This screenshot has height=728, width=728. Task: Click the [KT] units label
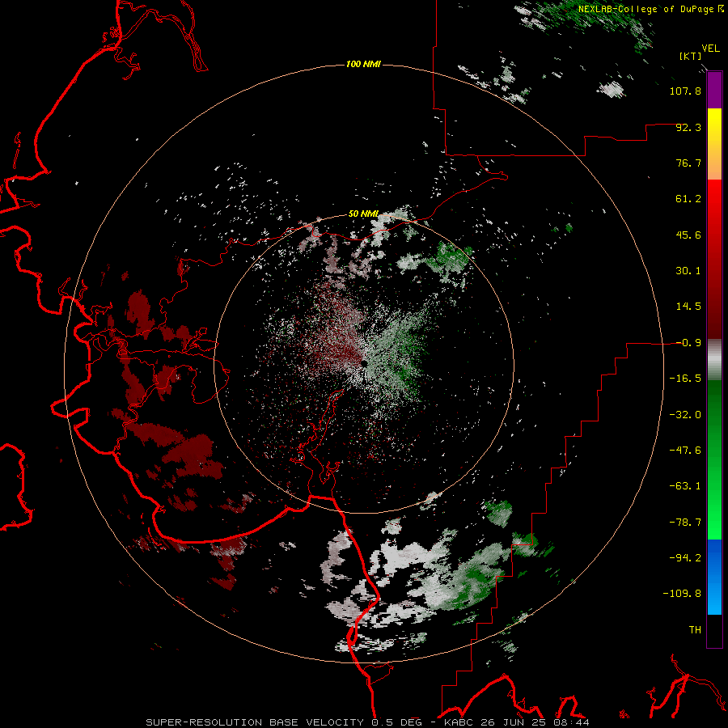click(691, 56)
